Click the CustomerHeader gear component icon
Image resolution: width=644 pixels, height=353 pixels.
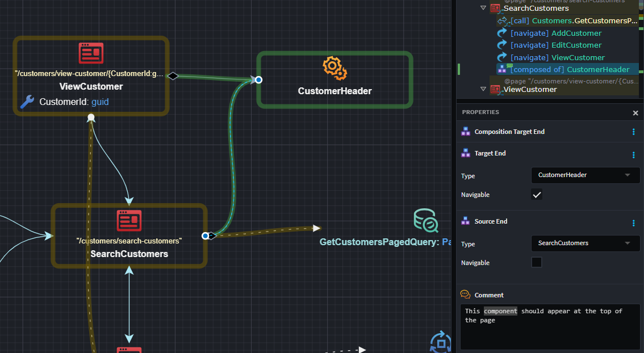pos(334,68)
